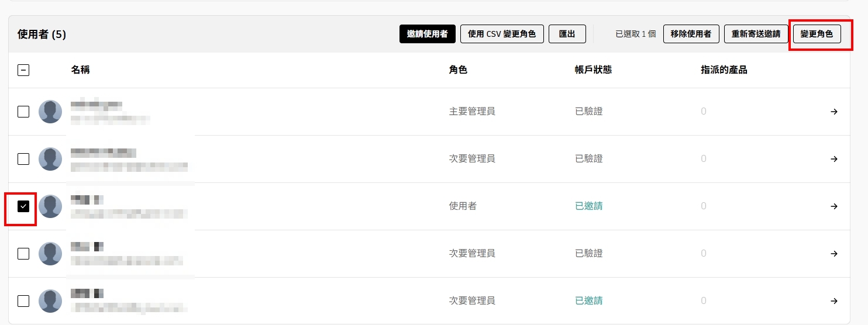Click avatar of the checked user row
This screenshot has width=868, height=325.
(50, 206)
